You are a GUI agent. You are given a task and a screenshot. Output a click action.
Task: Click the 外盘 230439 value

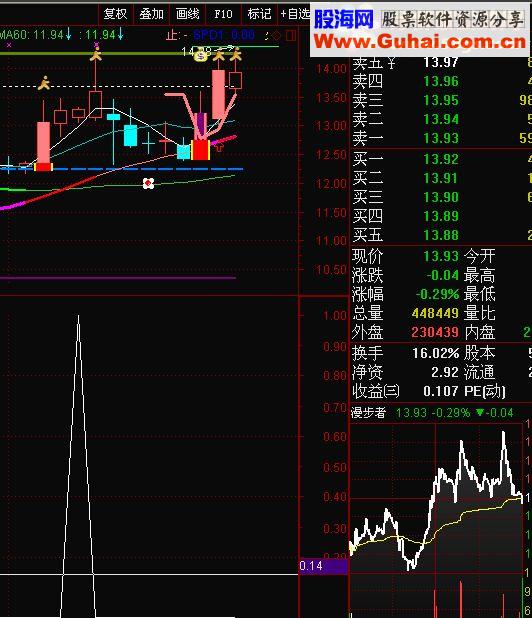pos(435,332)
